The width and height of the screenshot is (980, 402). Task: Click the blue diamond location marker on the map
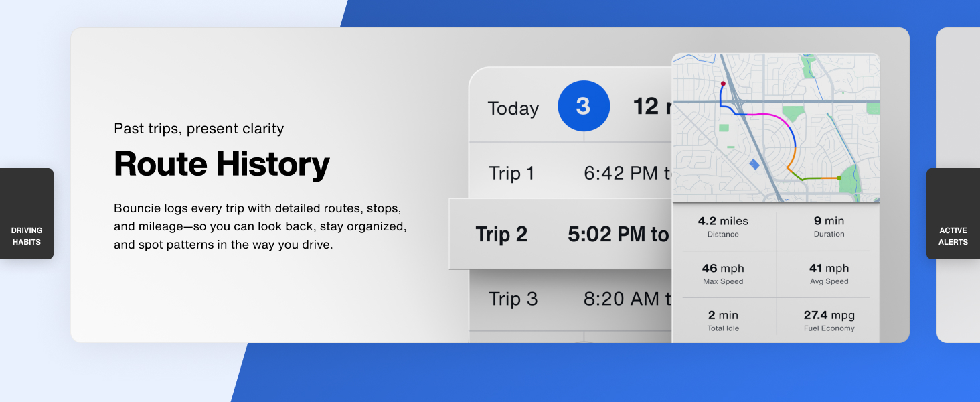pos(756,164)
